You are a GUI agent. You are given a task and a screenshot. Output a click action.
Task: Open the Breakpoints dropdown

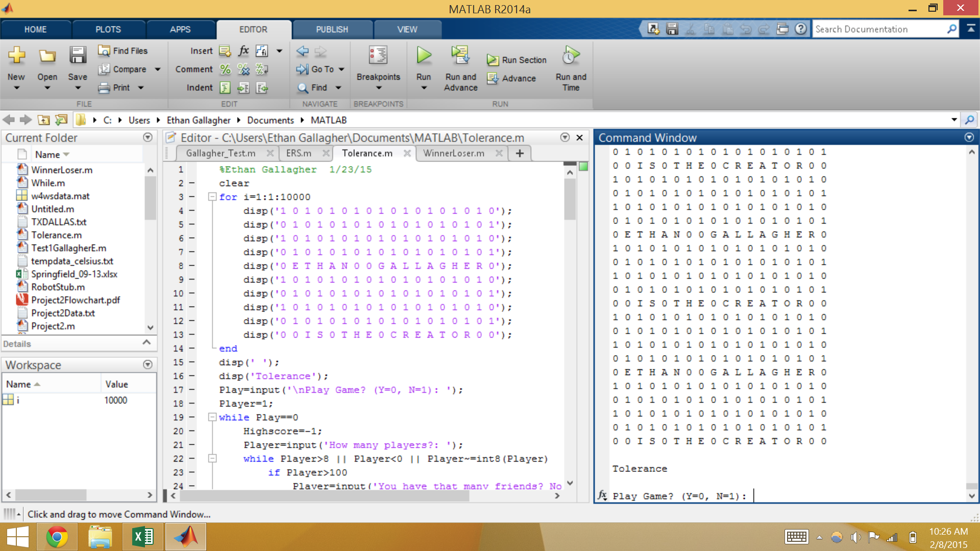(x=378, y=88)
